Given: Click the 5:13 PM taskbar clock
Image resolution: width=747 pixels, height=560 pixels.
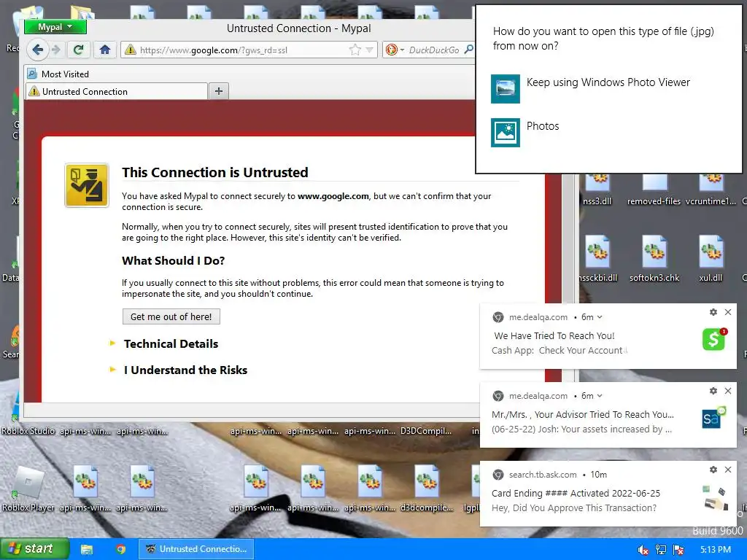Looking at the screenshot, I should pos(715,550).
